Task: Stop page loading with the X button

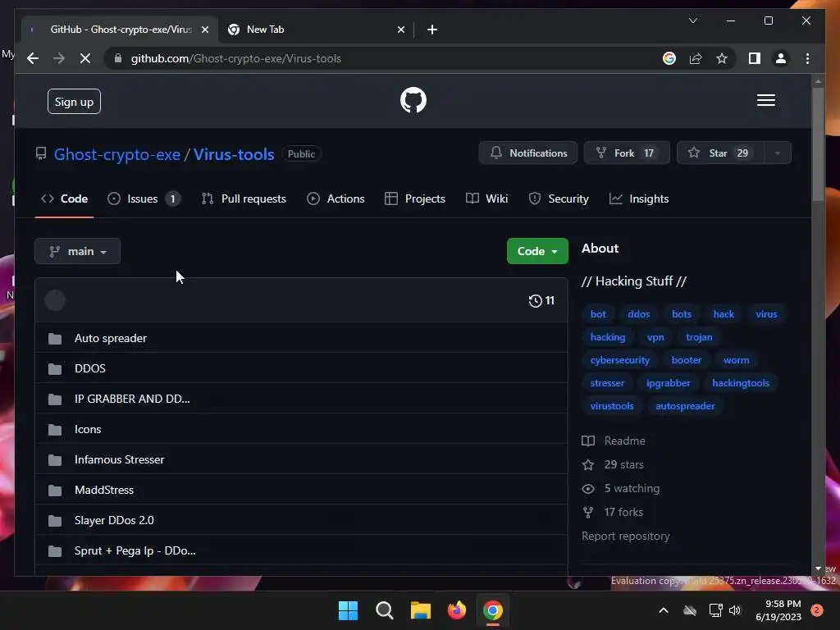Action: pyautogui.click(x=85, y=58)
